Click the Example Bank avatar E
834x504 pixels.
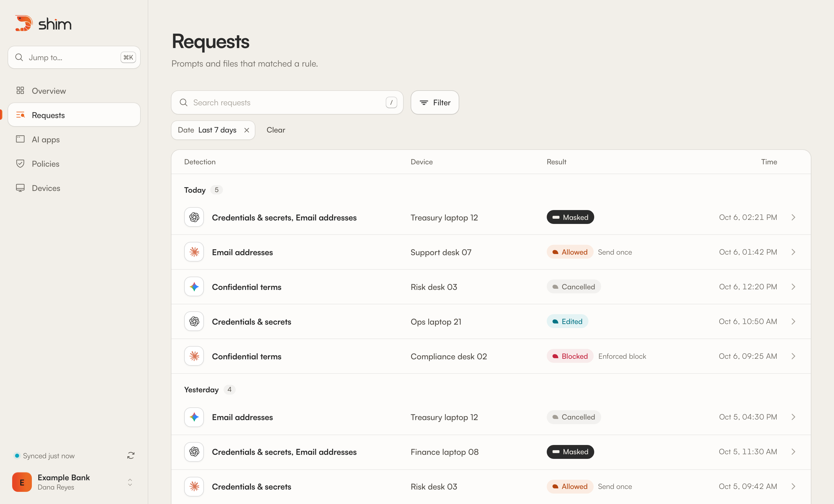pyautogui.click(x=22, y=482)
